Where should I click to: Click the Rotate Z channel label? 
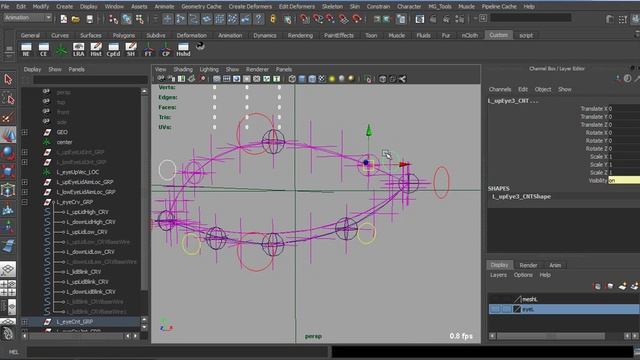click(597, 149)
